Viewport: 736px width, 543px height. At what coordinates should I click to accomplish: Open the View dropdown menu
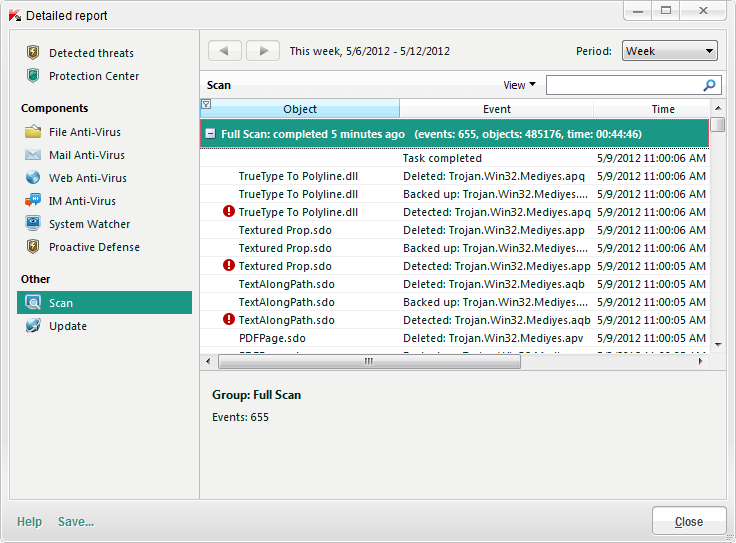coord(520,86)
